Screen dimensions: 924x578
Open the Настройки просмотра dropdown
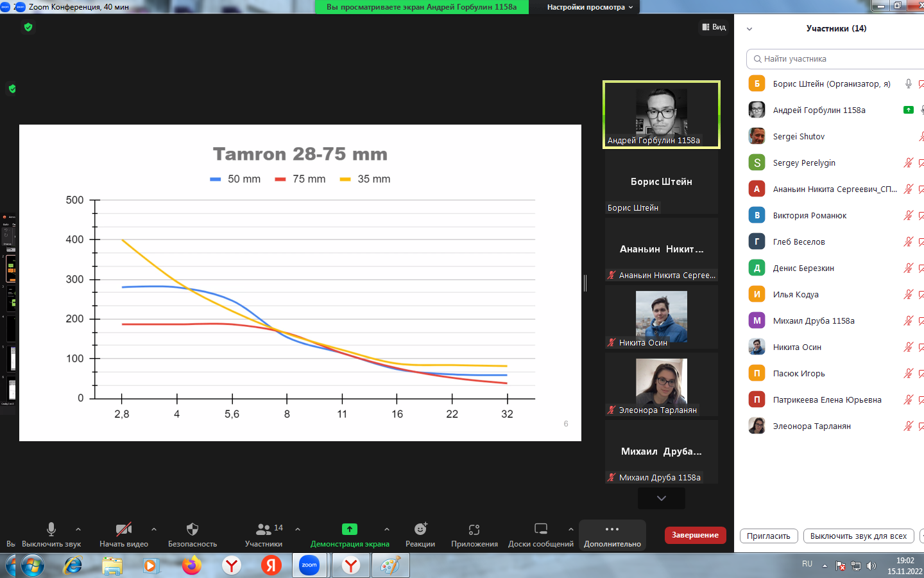[x=590, y=7]
